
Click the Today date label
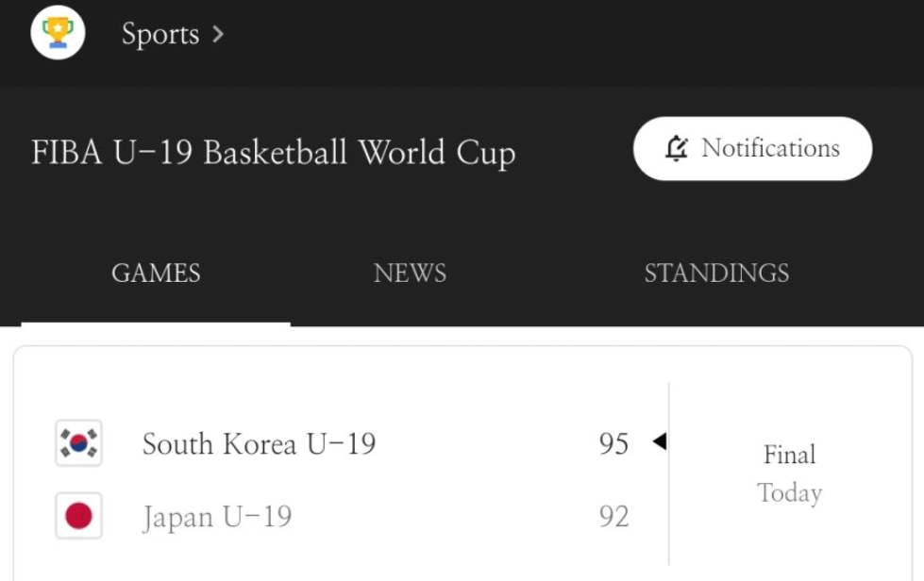789,493
